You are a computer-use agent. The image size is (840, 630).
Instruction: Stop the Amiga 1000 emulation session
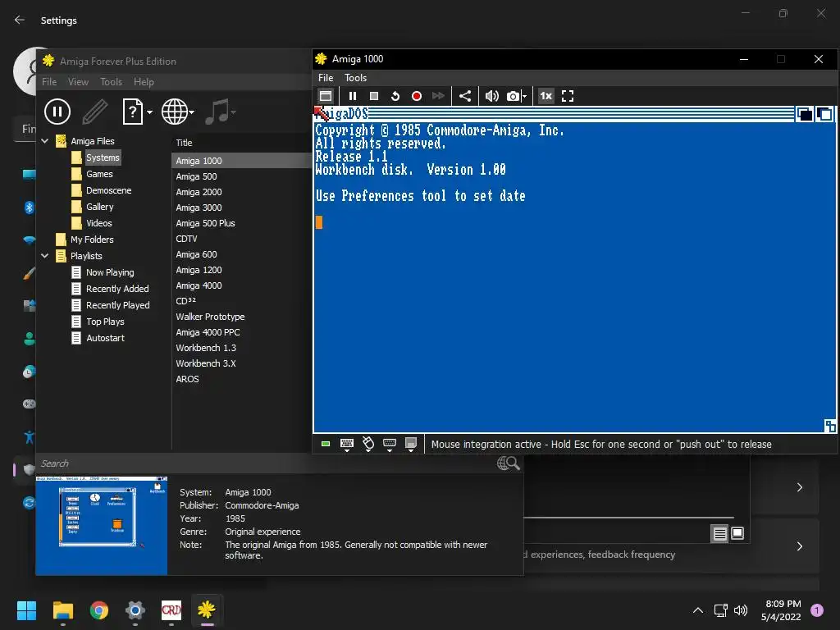click(374, 96)
